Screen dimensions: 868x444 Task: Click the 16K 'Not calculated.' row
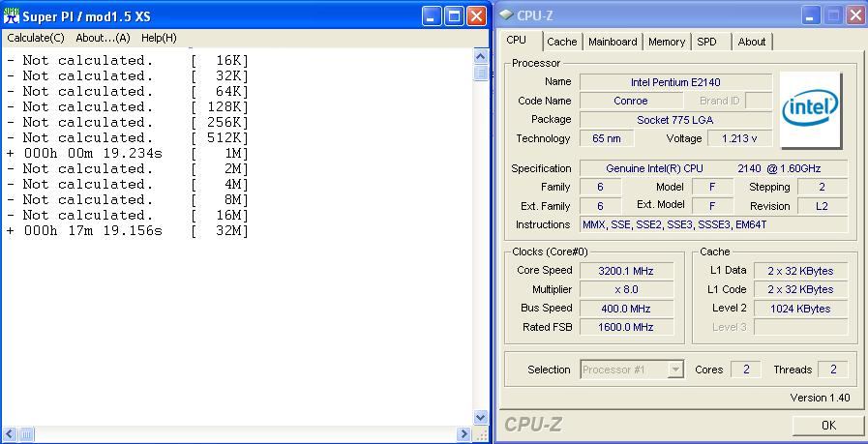point(128,60)
